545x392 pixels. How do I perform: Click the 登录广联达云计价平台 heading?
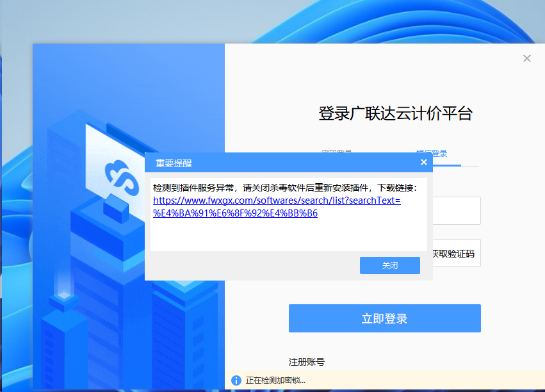396,113
